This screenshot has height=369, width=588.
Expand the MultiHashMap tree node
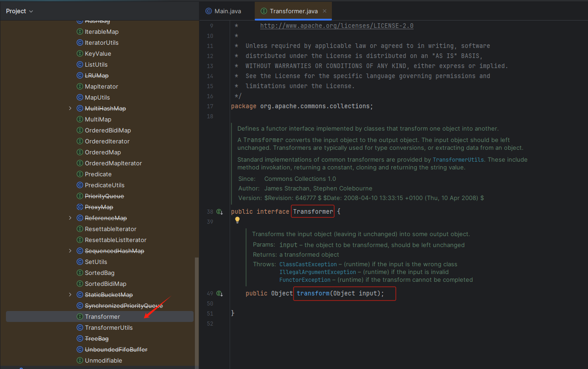coord(70,108)
